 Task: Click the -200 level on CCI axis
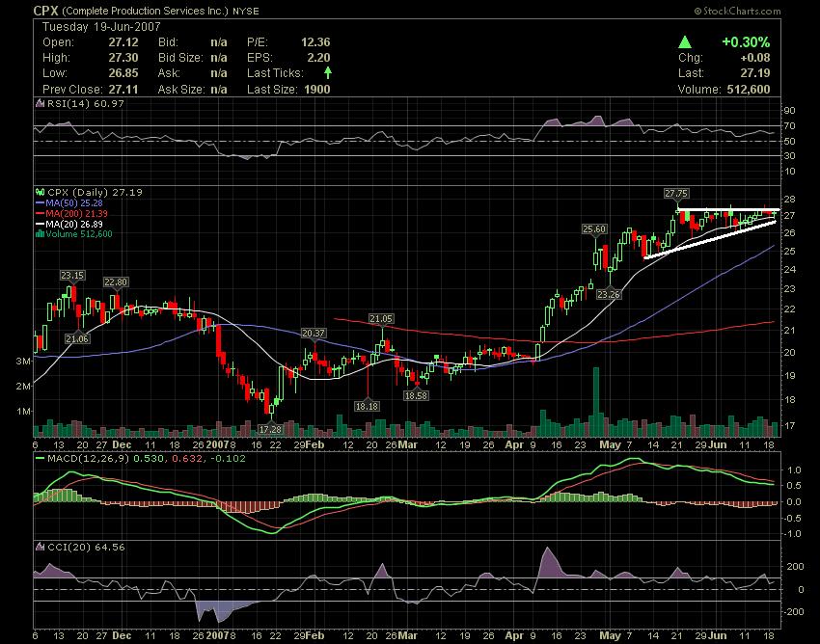pos(794,611)
